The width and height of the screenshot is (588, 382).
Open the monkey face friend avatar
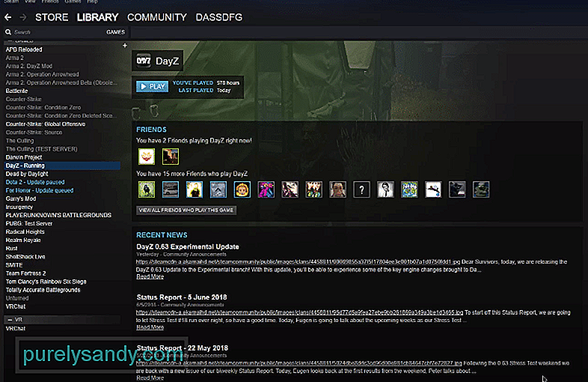tap(242, 190)
